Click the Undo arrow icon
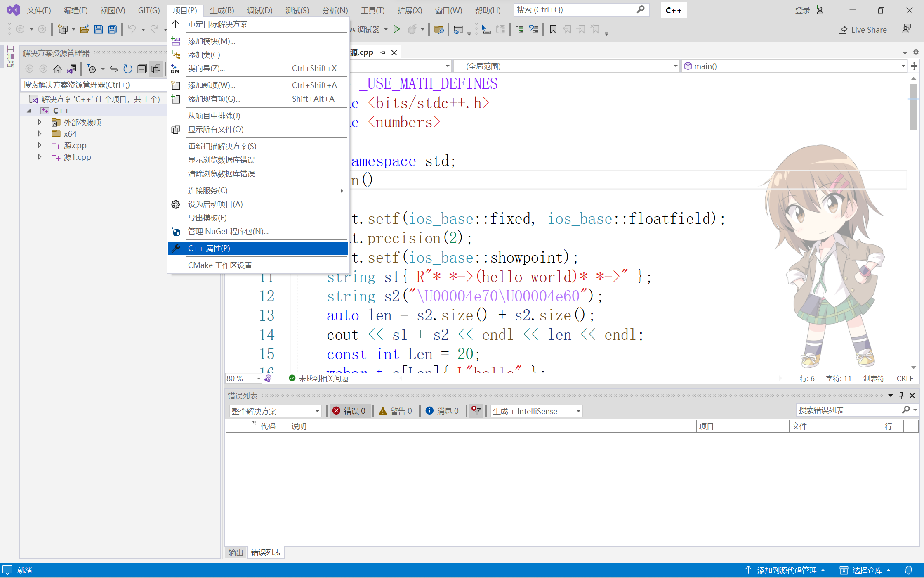Screen dimensions: 924x578 click(132, 29)
